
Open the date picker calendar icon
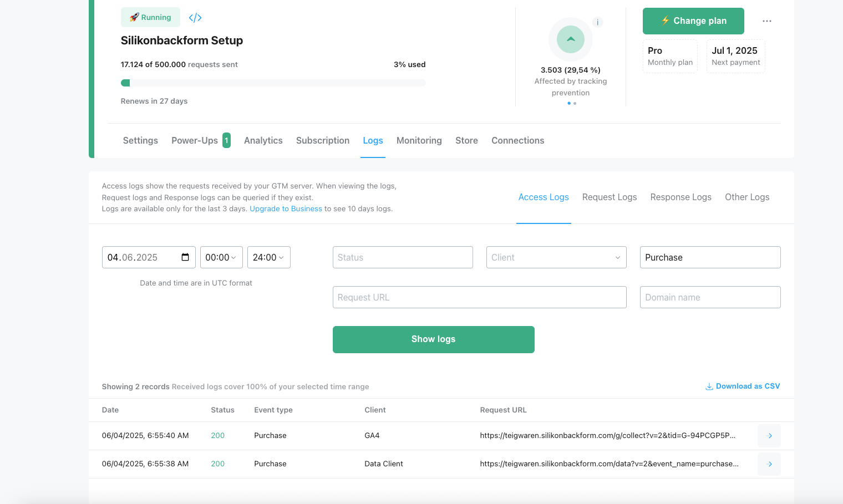pos(185,257)
